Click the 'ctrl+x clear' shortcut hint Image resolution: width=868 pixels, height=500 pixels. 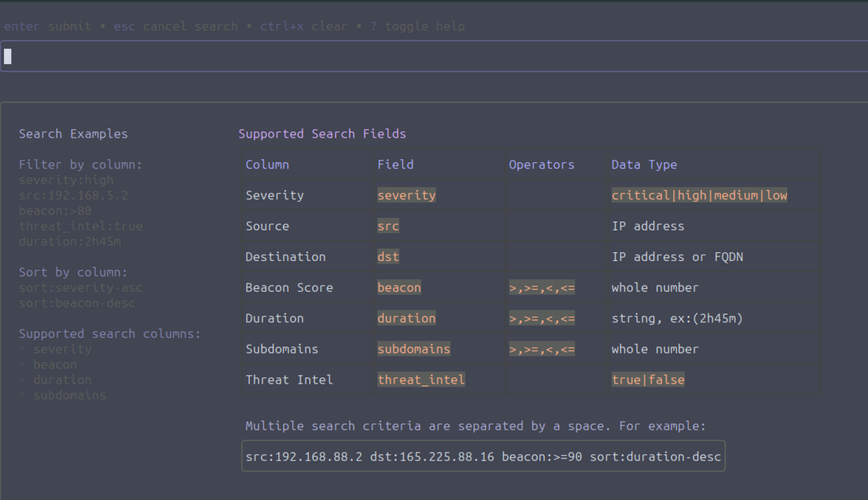pos(303,26)
